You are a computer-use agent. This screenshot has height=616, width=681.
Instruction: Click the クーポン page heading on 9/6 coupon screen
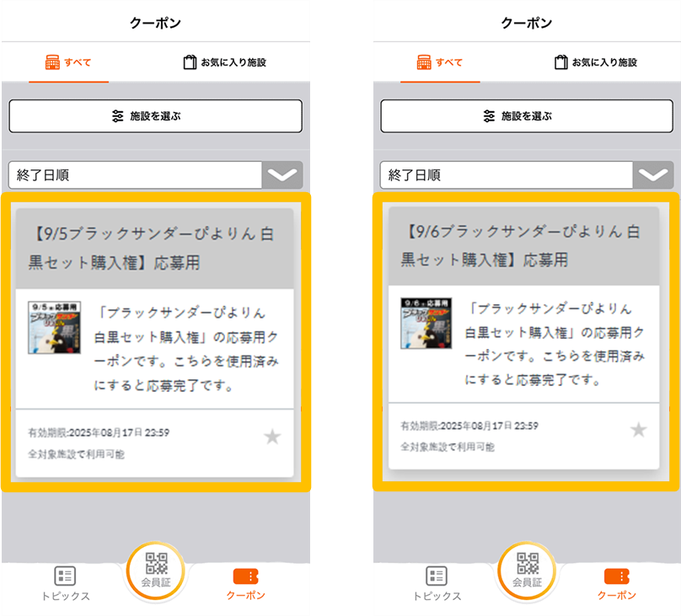[527, 23]
